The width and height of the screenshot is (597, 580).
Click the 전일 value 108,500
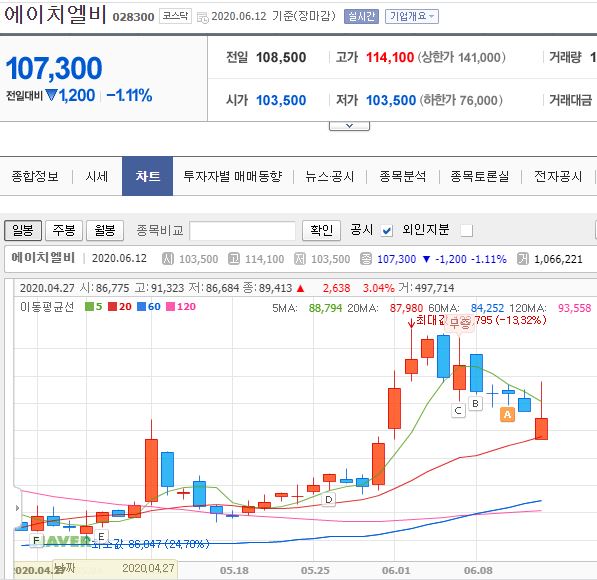pos(281,58)
